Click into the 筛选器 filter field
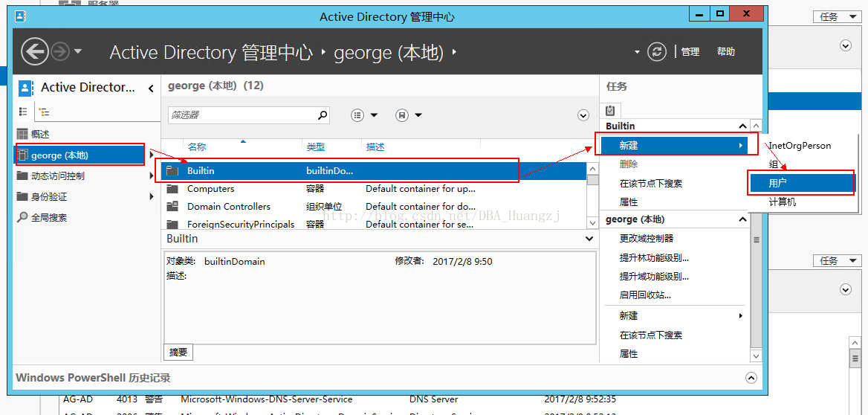This screenshot has width=868, height=415. coord(242,115)
